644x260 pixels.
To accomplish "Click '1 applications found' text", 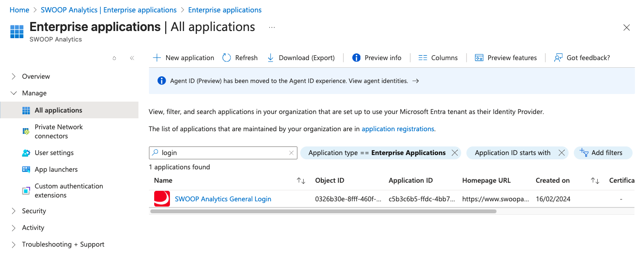I will 179,167.
